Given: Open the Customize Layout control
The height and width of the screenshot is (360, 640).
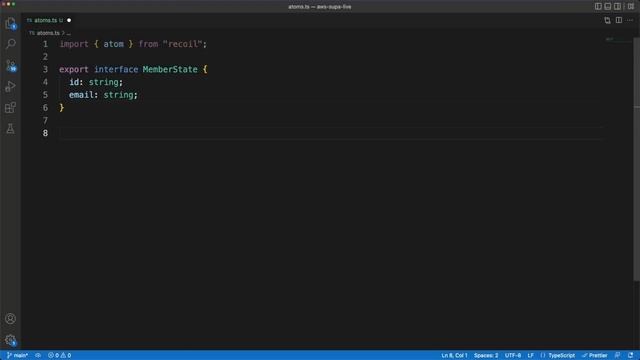Looking at the screenshot, I should (631, 7).
